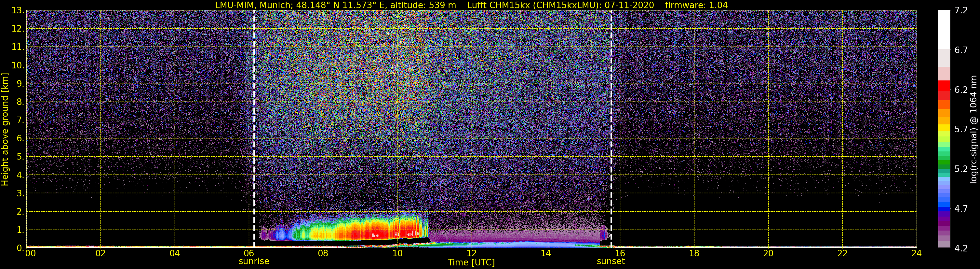
Task: Click the height tick label '3.'
Action: click(x=20, y=193)
